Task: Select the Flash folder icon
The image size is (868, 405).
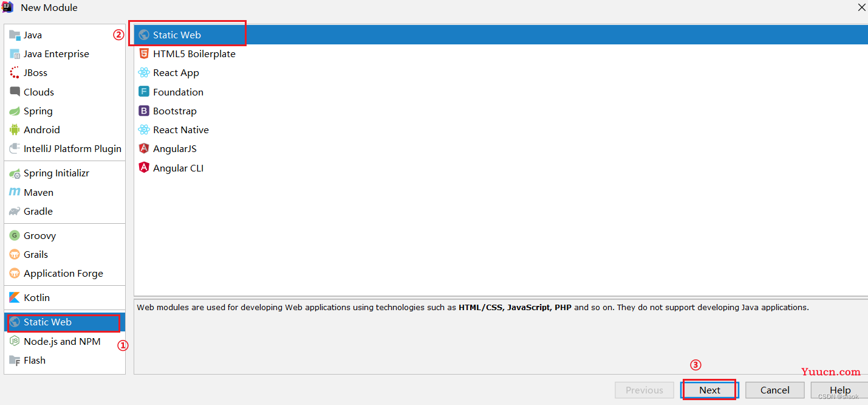Action: pos(15,360)
